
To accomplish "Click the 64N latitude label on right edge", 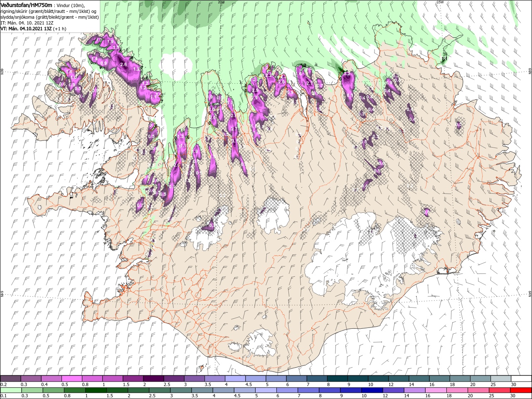I will click(530, 294).
